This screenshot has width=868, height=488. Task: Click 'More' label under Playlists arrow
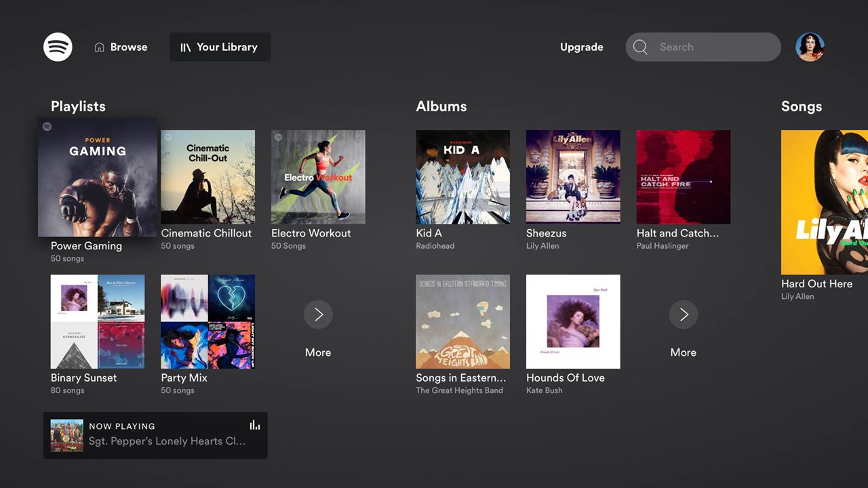tap(318, 352)
